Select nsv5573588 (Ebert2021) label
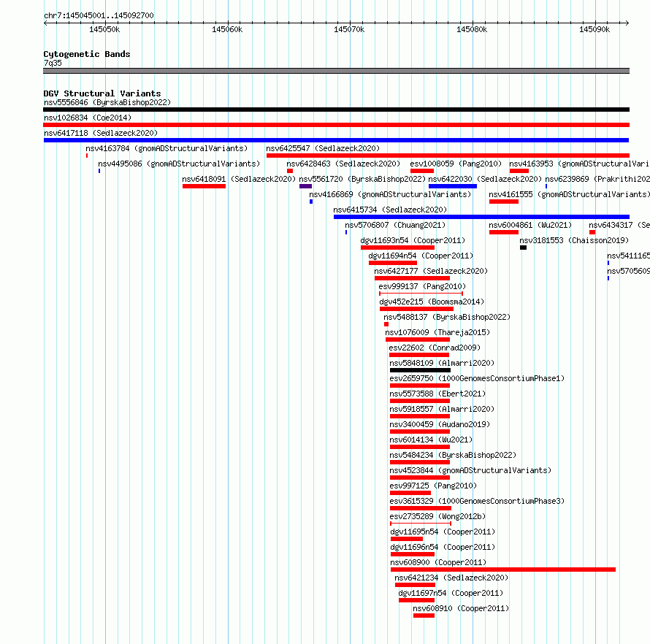Image resolution: width=650 pixels, height=644 pixels. pyautogui.click(x=437, y=394)
